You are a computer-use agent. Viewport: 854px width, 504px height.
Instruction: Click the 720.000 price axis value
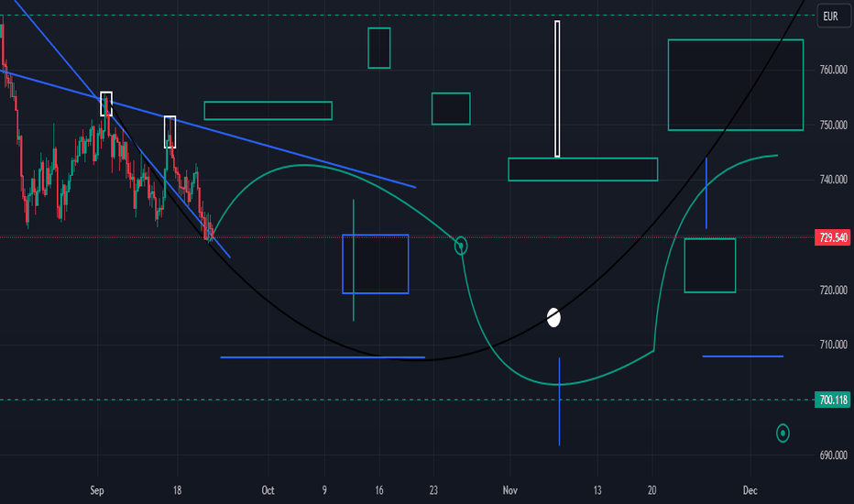click(x=833, y=290)
